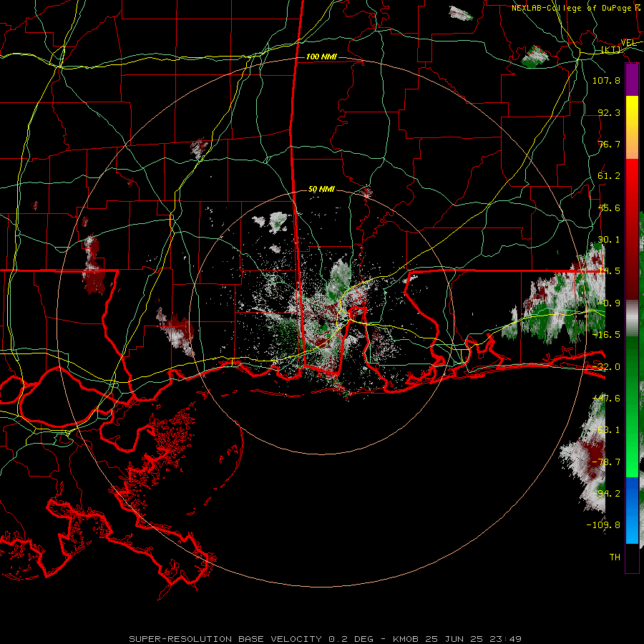The height and width of the screenshot is (644, 644).
Task: Click the 107.8 velocity scale value
Action: [606, 81]
